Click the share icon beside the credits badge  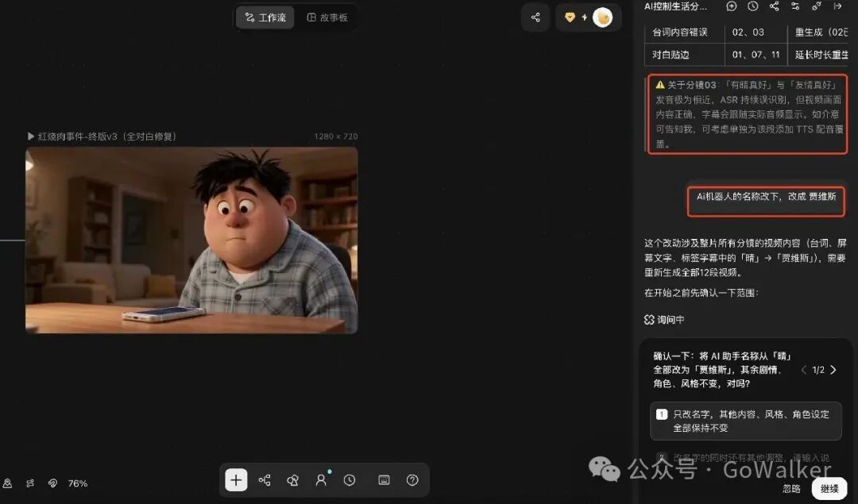tap(535, 17)
